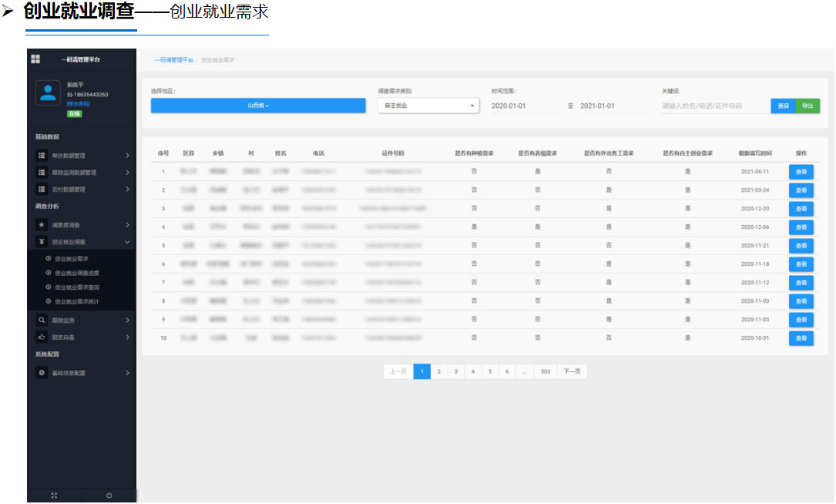Expand the 帮扶数据管理 menu chevron
The image size is (836, 504).
coord(127,155)
